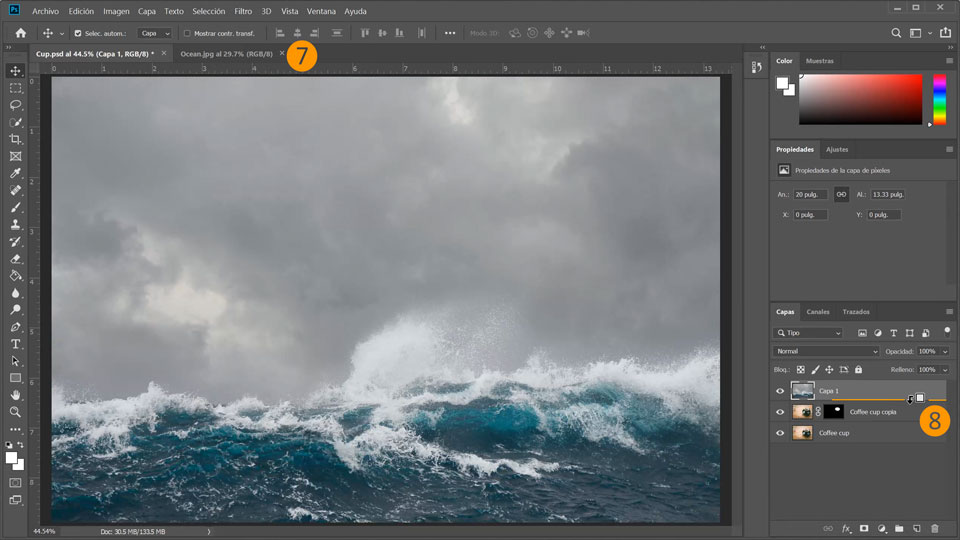Select the Crop tool
The width and height of the screenshot is (960, 540).
click(x=15, y=139)
